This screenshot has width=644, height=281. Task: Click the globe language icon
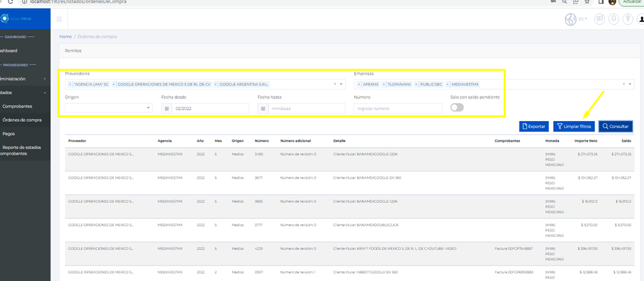click(x=571, y=19)
